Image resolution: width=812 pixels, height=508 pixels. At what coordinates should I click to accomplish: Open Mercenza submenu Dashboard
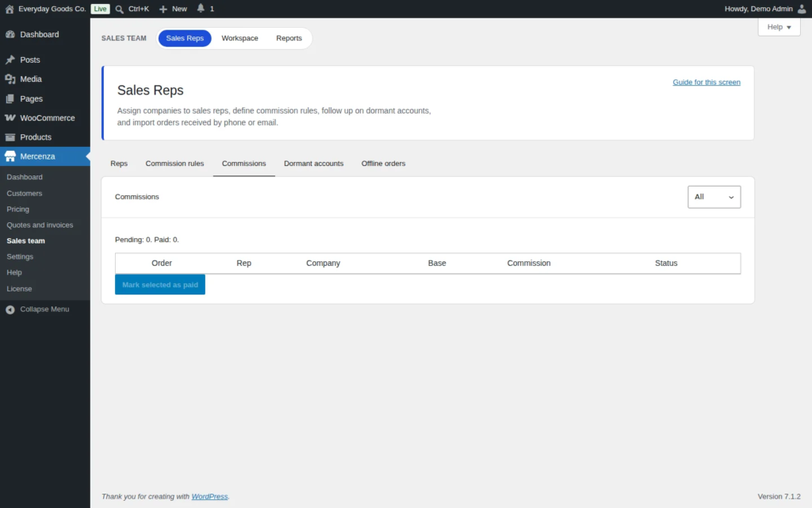click(25, 177)
